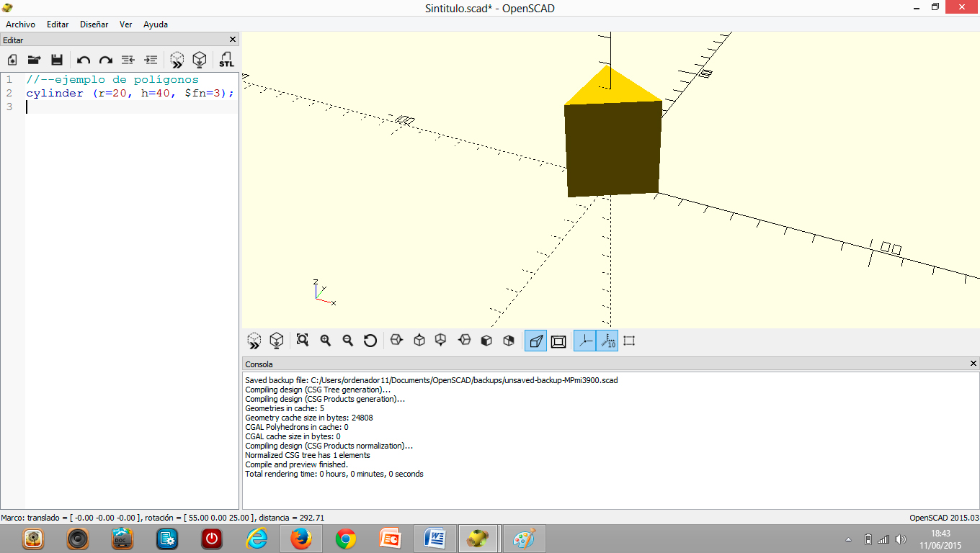The height and width of the screenshot is (553, 980).
Task: Enable orthogonal projection view
Action: point(558,341)
